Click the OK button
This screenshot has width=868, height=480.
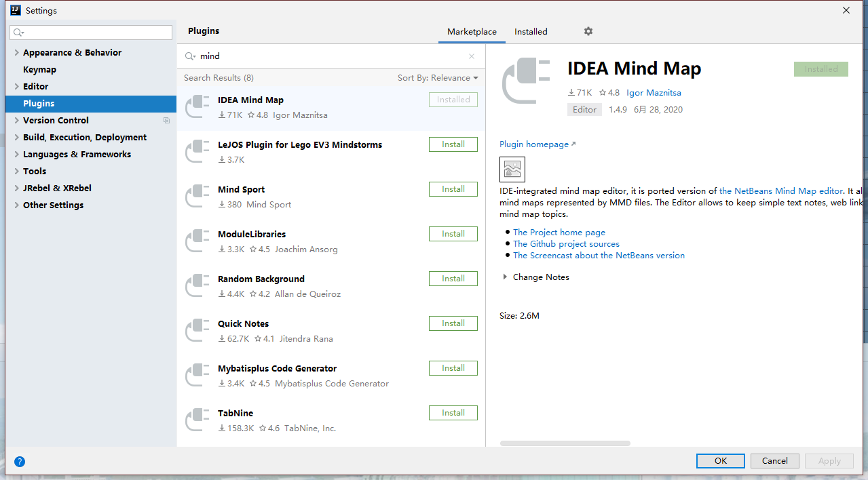pyautogui.click(x=720, y=461)
